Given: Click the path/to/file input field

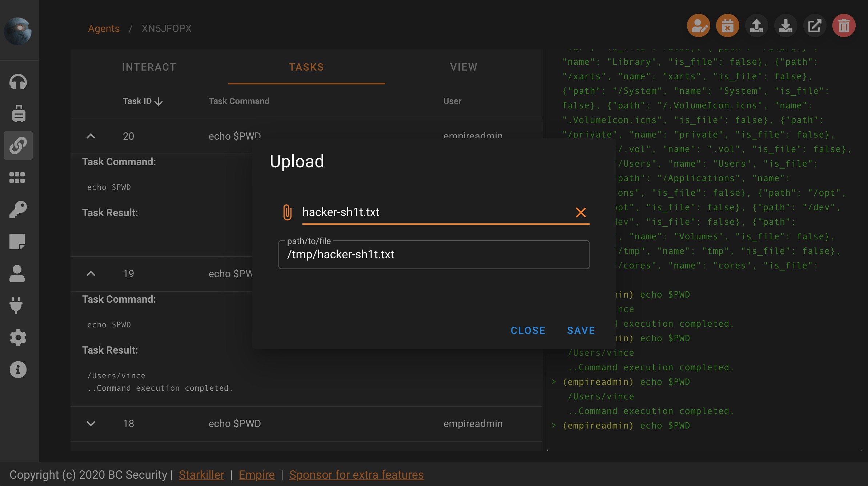Looking at the screenshot, I should [x=433, y=255].
